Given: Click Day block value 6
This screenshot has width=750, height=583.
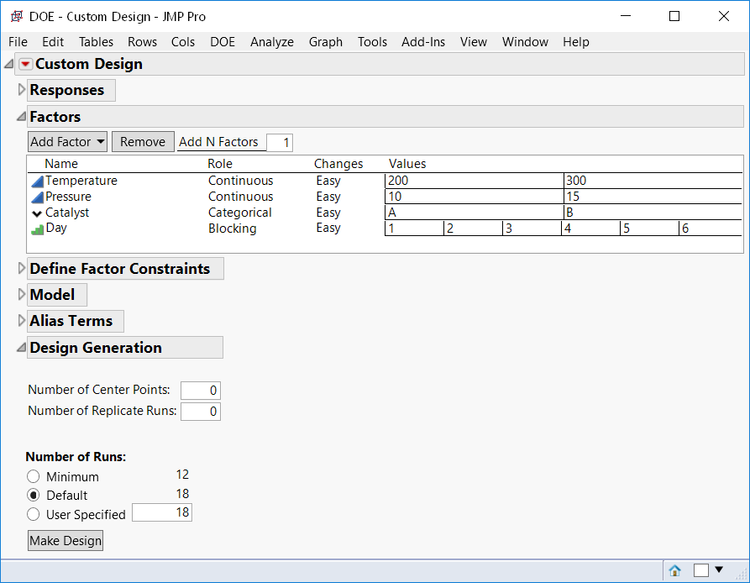Looking at the screenshot, I should 710,229.
